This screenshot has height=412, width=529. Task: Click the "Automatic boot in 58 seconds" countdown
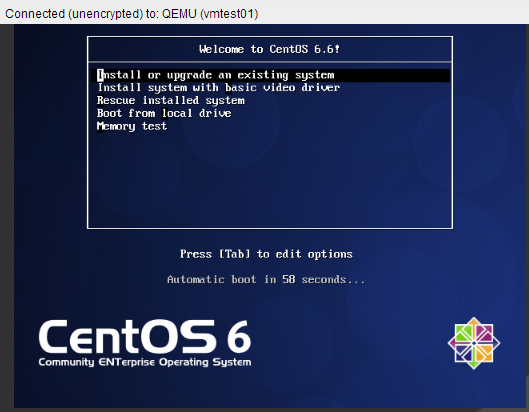(266, 280)
